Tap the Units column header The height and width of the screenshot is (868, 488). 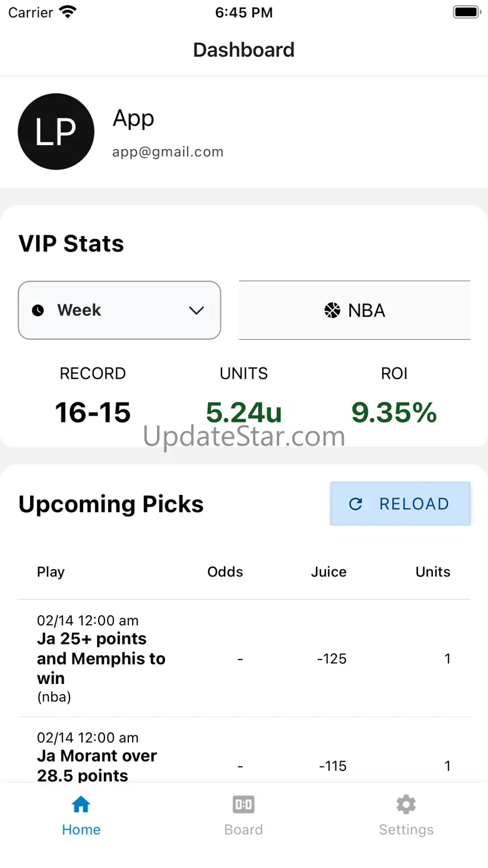433,572
